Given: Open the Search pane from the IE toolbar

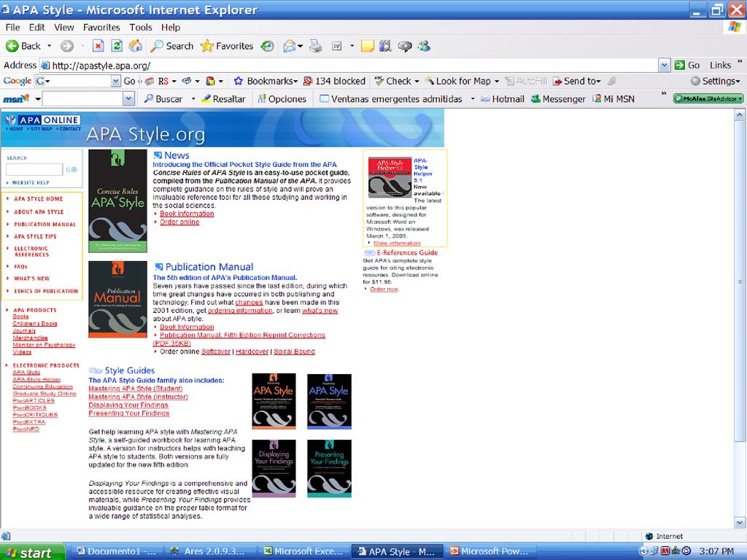Looking at the screenshot, I should coord(171,46).
